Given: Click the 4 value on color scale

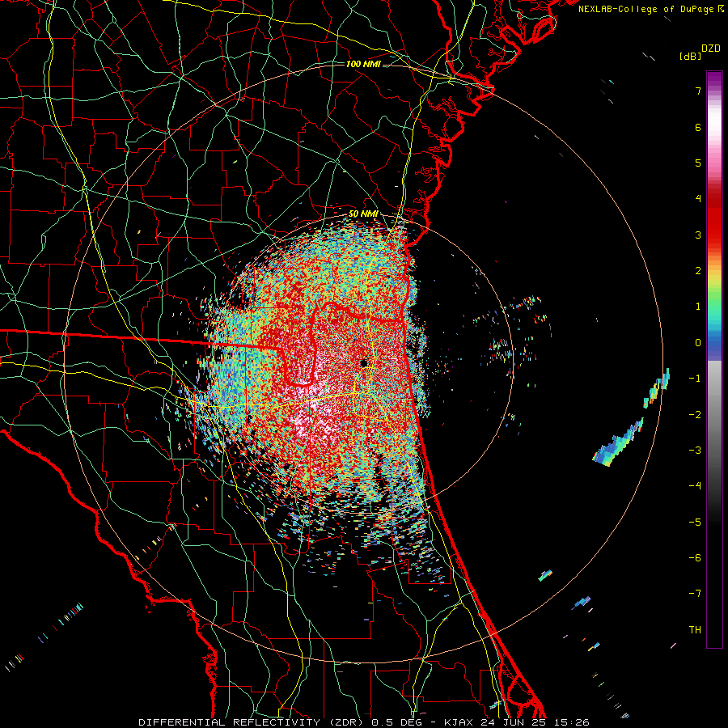Looking at the screenshot, I should (x=698, y=199).
